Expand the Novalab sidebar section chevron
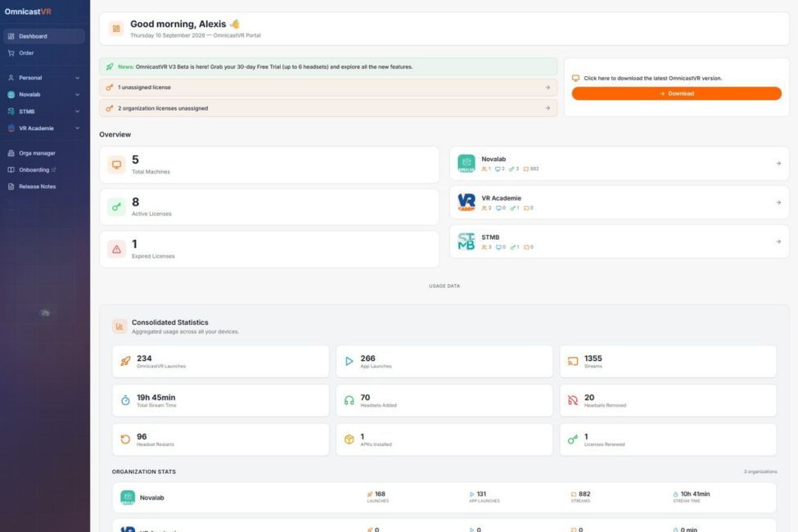Screen dimensions: 798x532 [78, 95]
